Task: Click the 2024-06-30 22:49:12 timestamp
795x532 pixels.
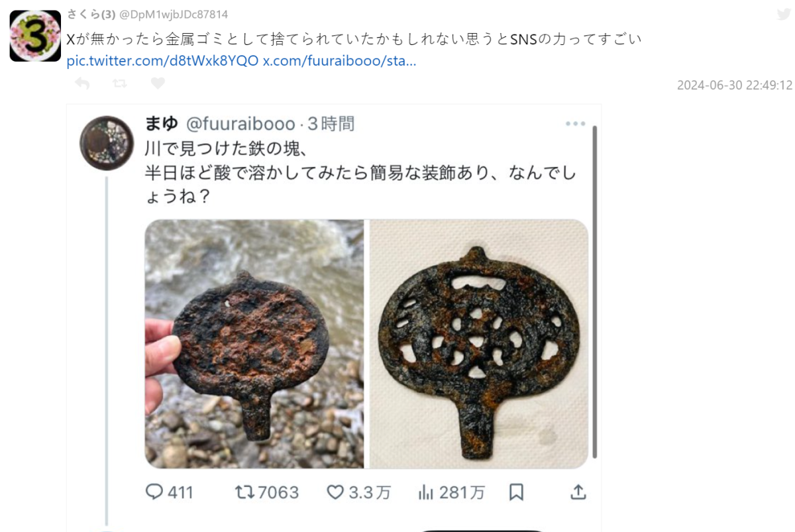Action: 735,85
